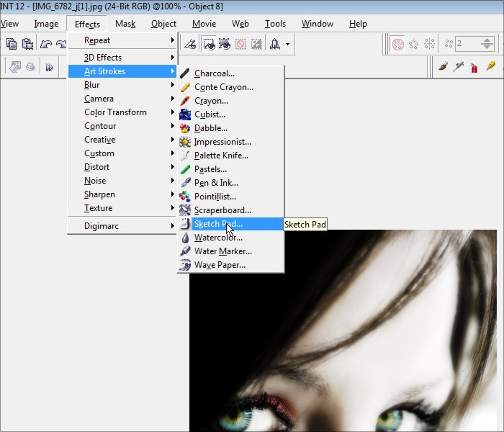Open the dropdown arrow beside rocket icon

(x=288, y=44)
